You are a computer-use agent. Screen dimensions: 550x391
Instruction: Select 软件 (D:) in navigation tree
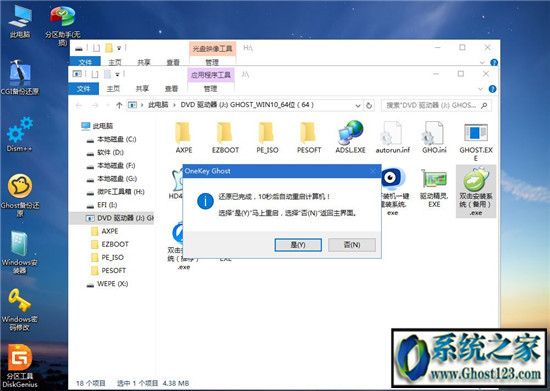click(x=105, y=152)
